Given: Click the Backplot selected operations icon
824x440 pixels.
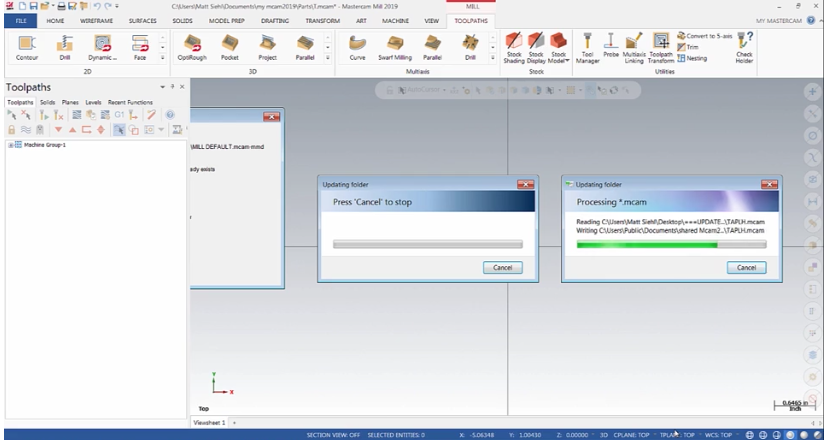Looking at the screenshot, I should click(77, 115).
